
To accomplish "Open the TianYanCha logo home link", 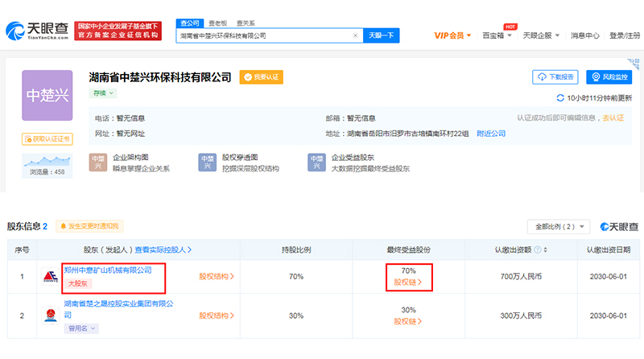I will tap(37, 31).
